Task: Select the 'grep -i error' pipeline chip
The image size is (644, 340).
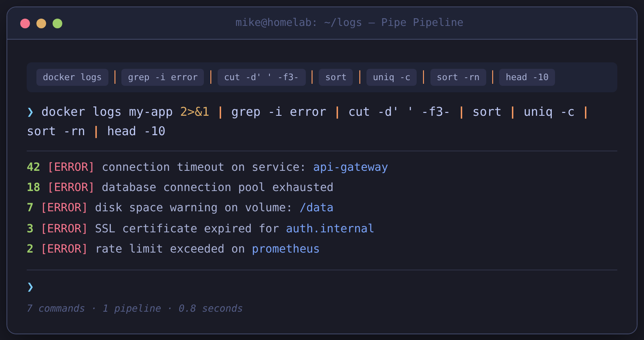Action: [163, 77]
